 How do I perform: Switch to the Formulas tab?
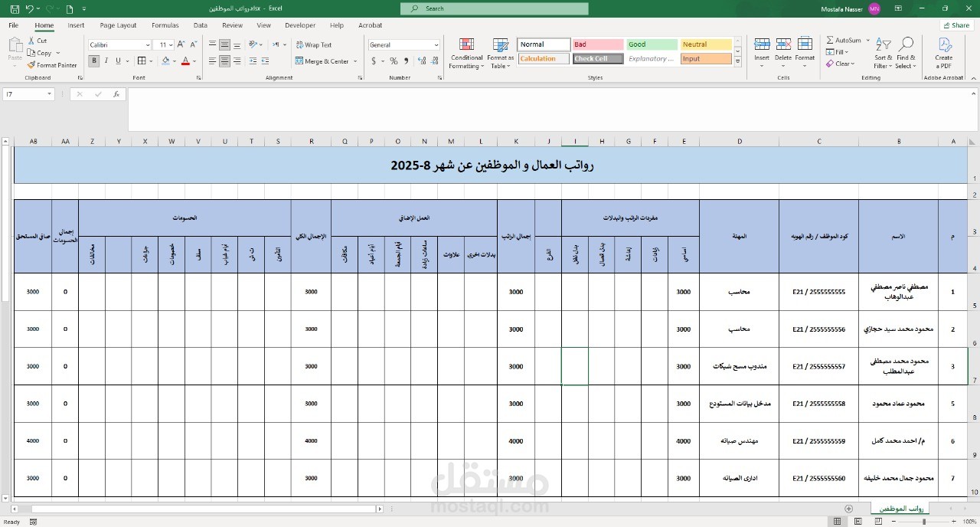point(165,25)
